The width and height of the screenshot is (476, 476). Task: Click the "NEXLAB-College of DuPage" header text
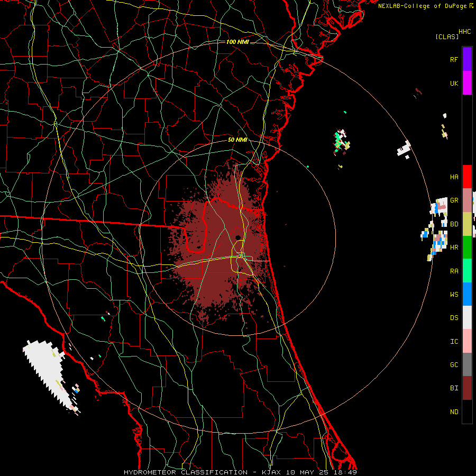(422, 6)
